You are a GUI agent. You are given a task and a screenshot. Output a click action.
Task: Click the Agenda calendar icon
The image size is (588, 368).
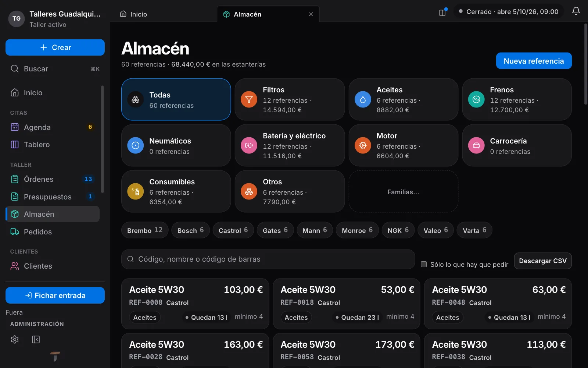coord(15,127)
